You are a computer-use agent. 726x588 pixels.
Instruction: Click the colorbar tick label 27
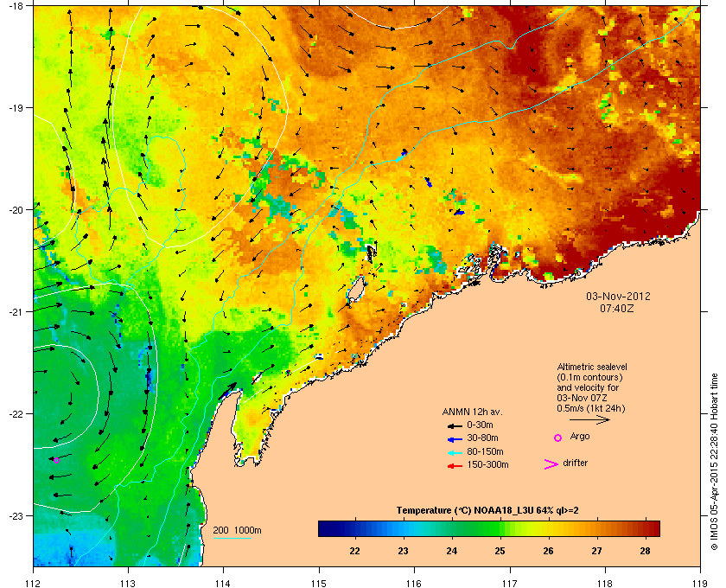pyautogui.click(x=597, y=551)
